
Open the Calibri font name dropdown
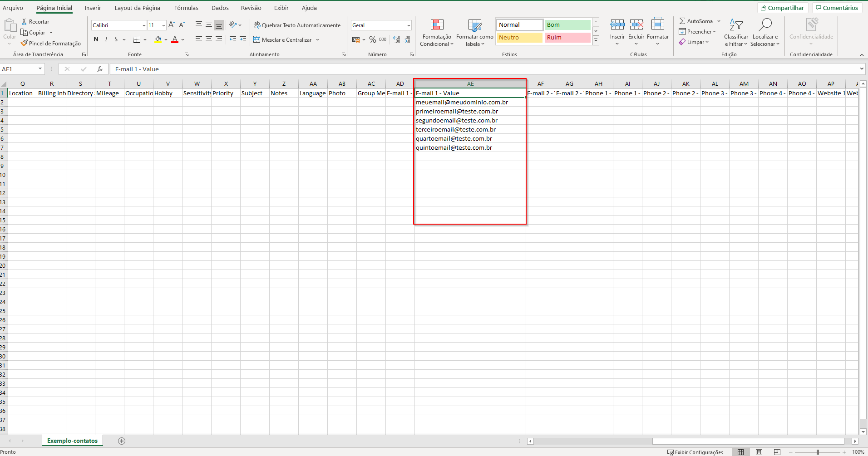coord(144,25)
